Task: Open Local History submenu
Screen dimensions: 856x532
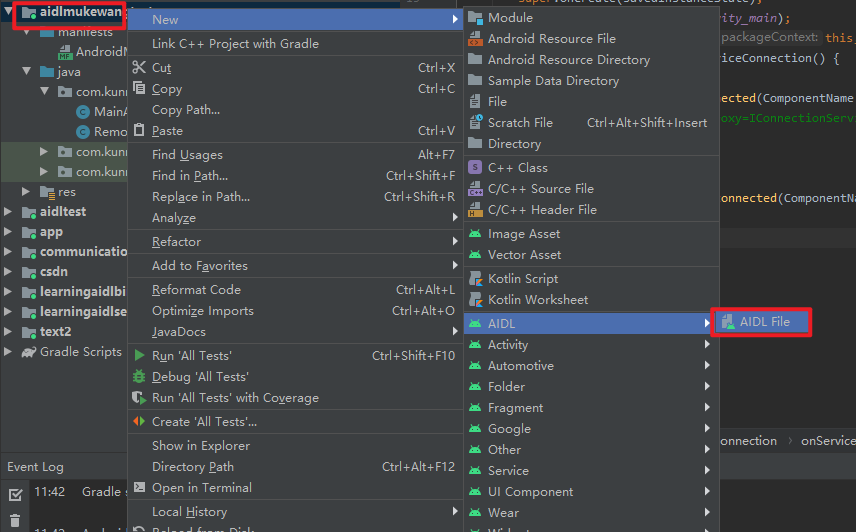Action: point(295,512)
